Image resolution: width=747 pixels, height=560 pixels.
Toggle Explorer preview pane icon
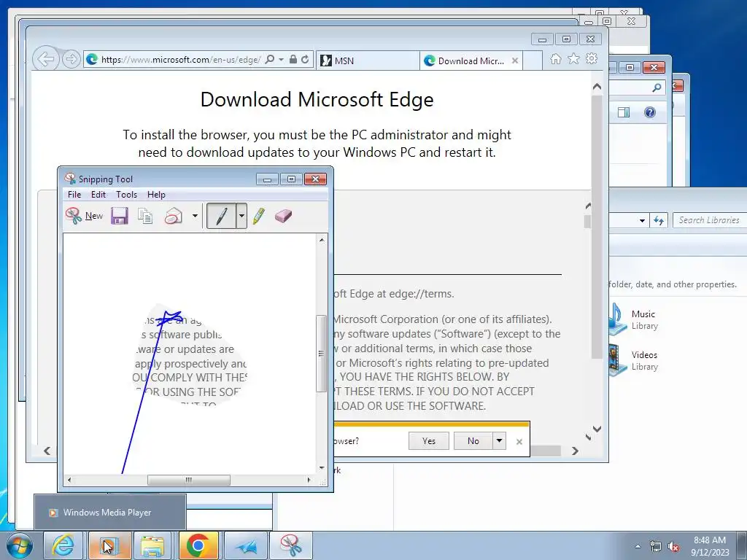(624, 112)
